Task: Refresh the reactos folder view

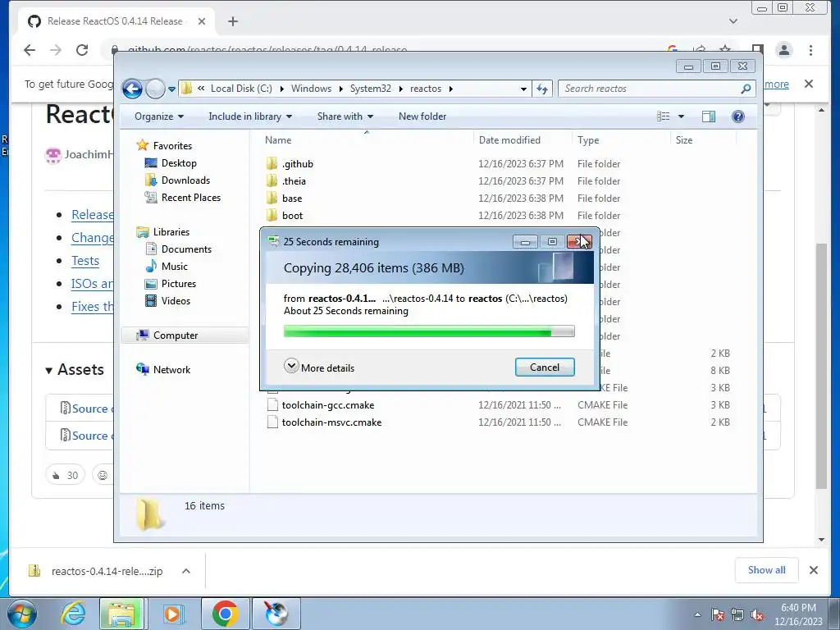Action: tap(542, 89)
